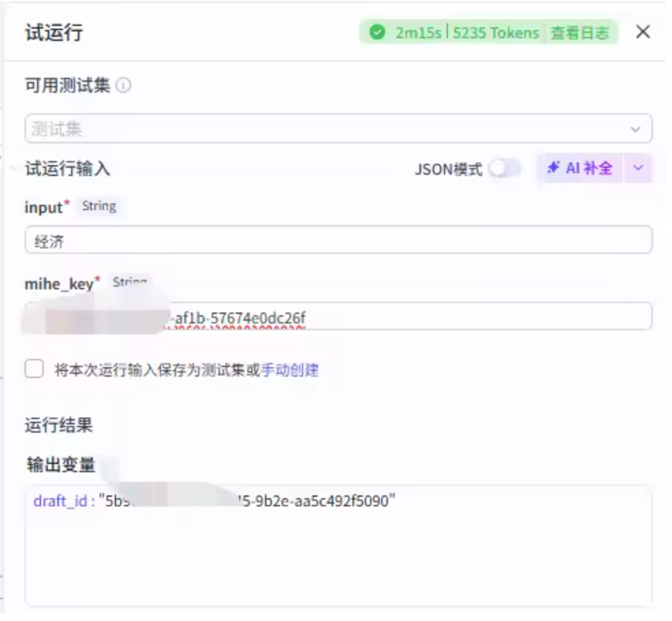Viewport: 672px width, 621px height.
Task: Click the 运行结果 section heading
Action: click(x=59, y=426)
